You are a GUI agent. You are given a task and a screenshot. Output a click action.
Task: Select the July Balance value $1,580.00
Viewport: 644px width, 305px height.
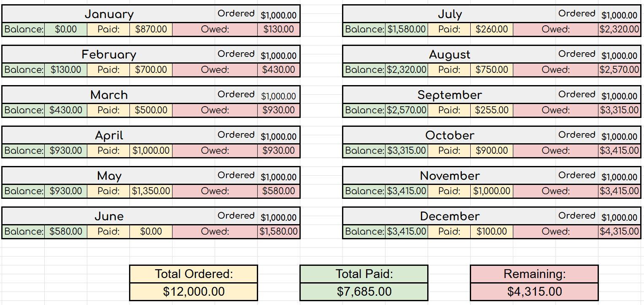tap(407, 29)
